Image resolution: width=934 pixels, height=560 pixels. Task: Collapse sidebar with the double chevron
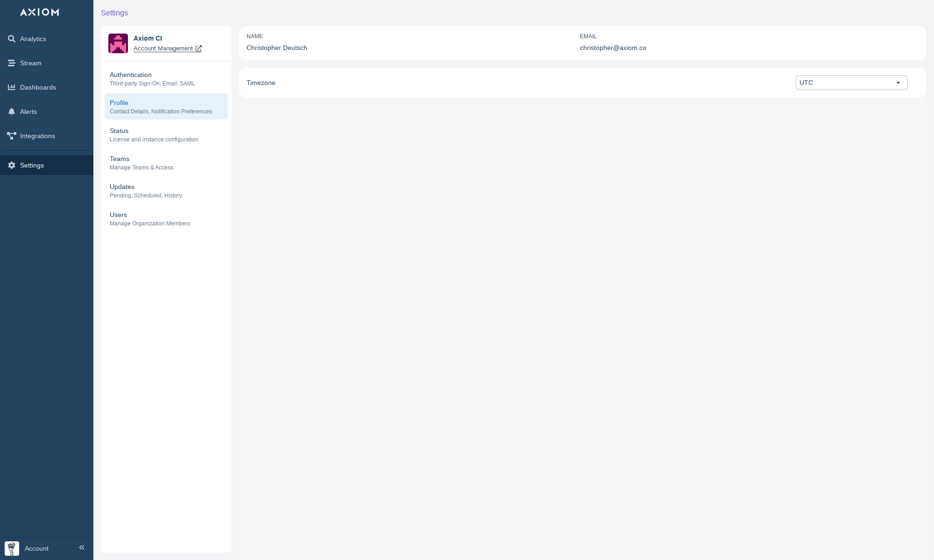coord(82,547)
